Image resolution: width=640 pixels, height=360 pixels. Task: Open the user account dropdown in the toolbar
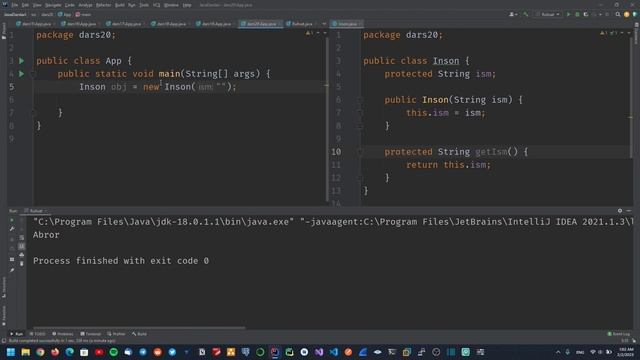(x=513, y=14)
